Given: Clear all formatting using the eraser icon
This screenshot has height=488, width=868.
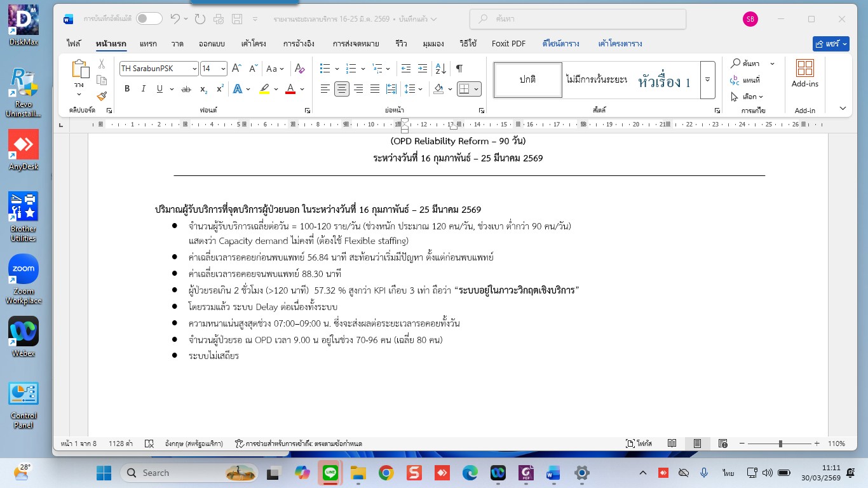Looking at the screenshot, I should coord(300,69).
